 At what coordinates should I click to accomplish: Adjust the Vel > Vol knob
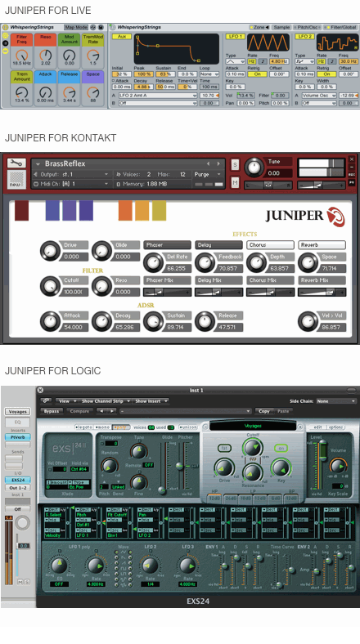click(308, 321)
